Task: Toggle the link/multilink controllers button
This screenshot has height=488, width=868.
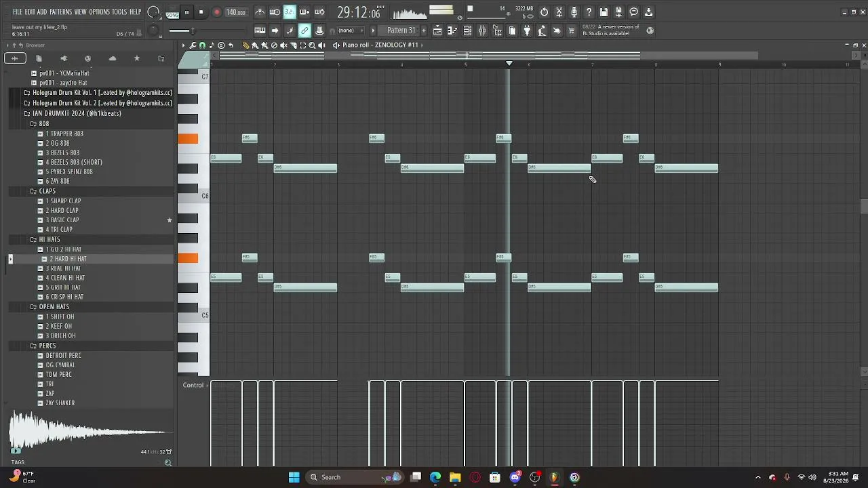Action: 304,30
